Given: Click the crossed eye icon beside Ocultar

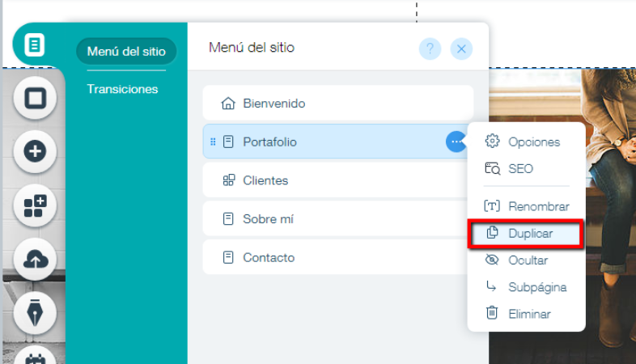Looking at the screenshot, I should click(x=492, y=260).
